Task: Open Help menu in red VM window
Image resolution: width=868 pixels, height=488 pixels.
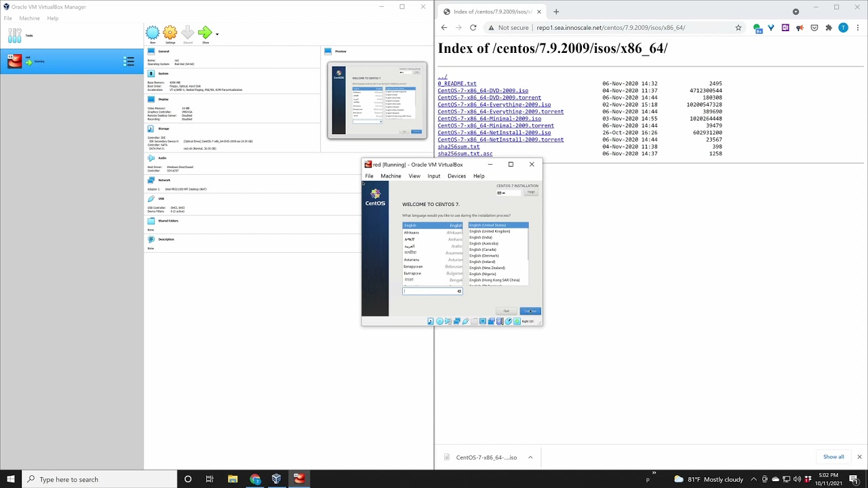Action: pyautogui.click(x=479, y=176)
